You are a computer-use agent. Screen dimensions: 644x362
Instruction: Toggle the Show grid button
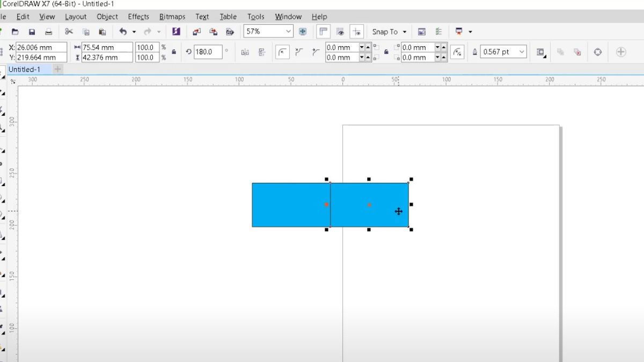coord(340,32)
